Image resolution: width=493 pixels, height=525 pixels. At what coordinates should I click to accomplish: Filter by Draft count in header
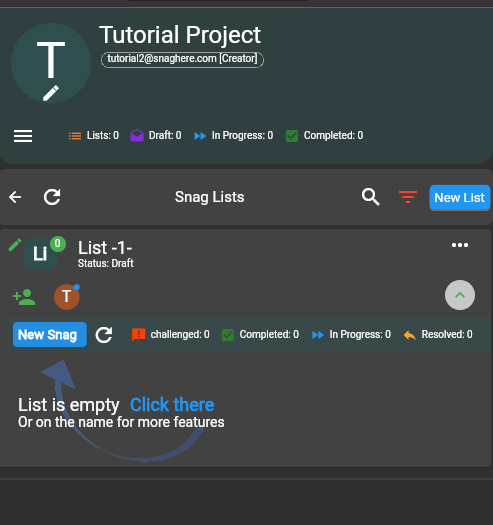pyautogui.click(x=156, y=136)
